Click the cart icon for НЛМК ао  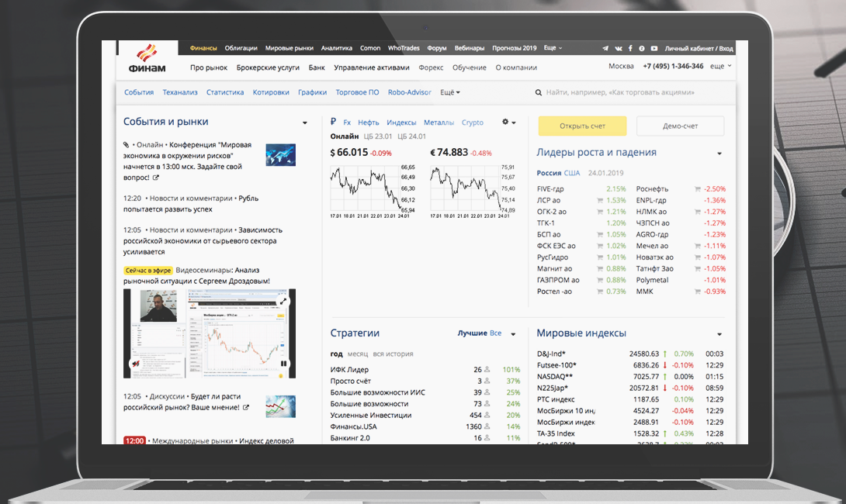[698, 212]
